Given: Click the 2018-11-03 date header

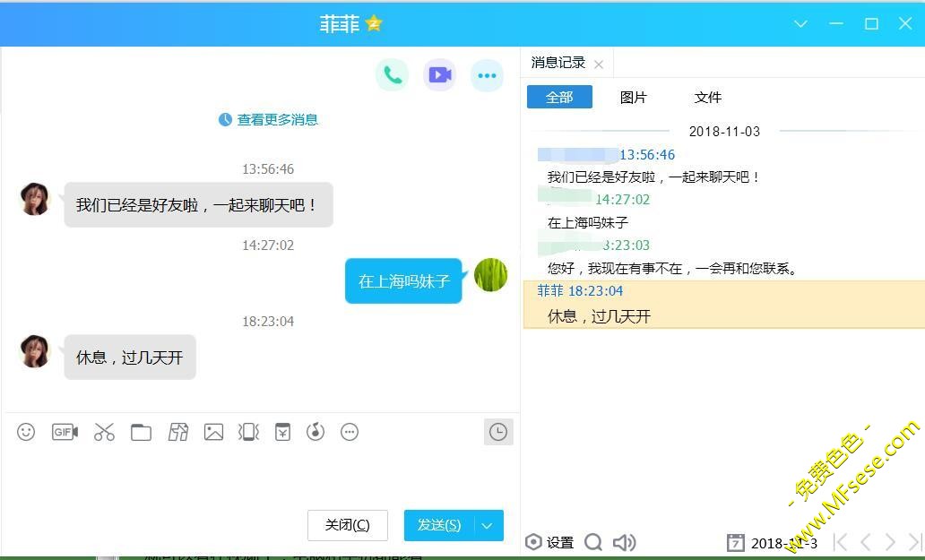Looking at the screenshot, I should (724, 132).
